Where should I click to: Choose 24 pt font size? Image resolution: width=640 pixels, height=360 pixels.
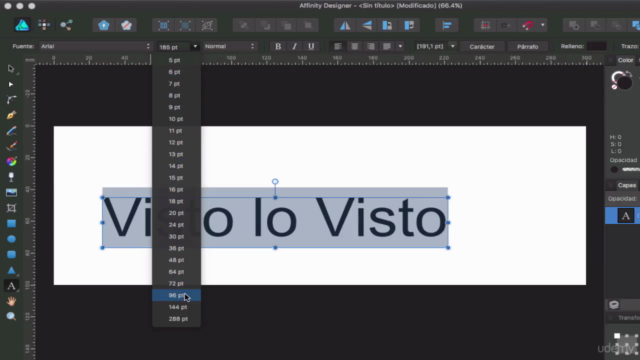click(x=176, y=224)
